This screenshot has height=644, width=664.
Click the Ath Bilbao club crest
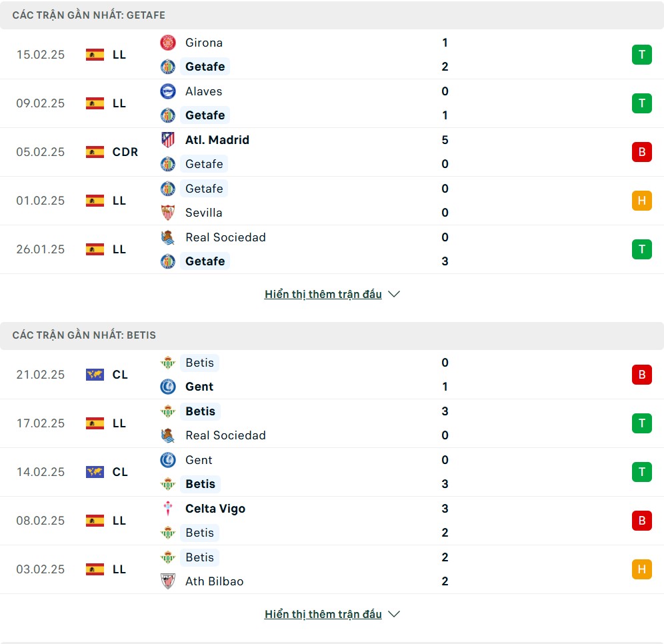(168, 581)
